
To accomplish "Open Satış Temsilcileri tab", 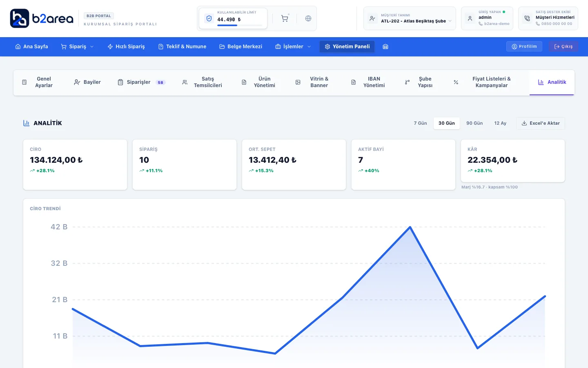I will click(x=203, y=82).
